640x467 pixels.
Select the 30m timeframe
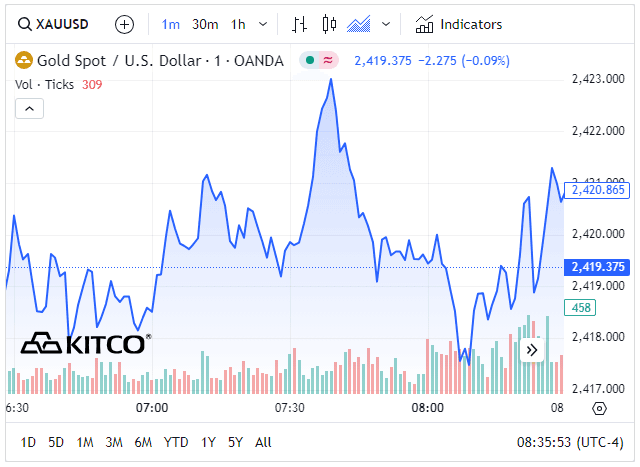[x=205, y=24]
